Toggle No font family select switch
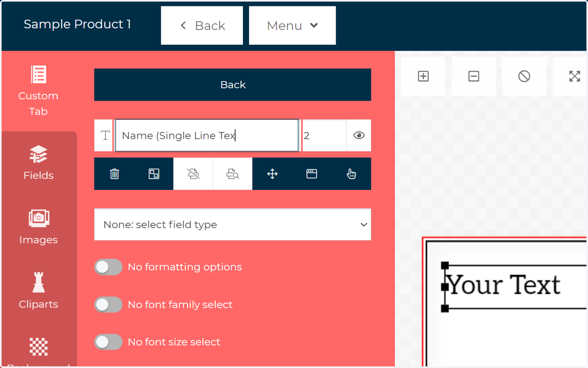Image resolution: width=588 pixels, height=368 pixels. tap(108, 305)
